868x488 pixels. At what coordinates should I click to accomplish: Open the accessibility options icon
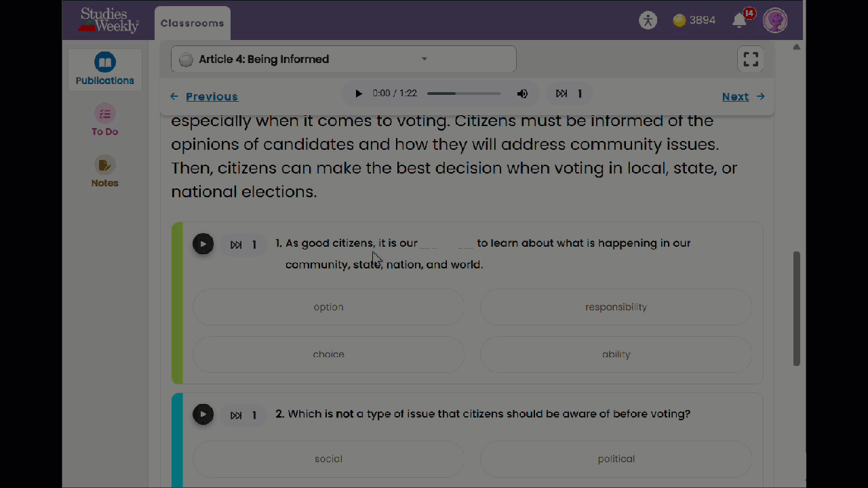[648, 20]
